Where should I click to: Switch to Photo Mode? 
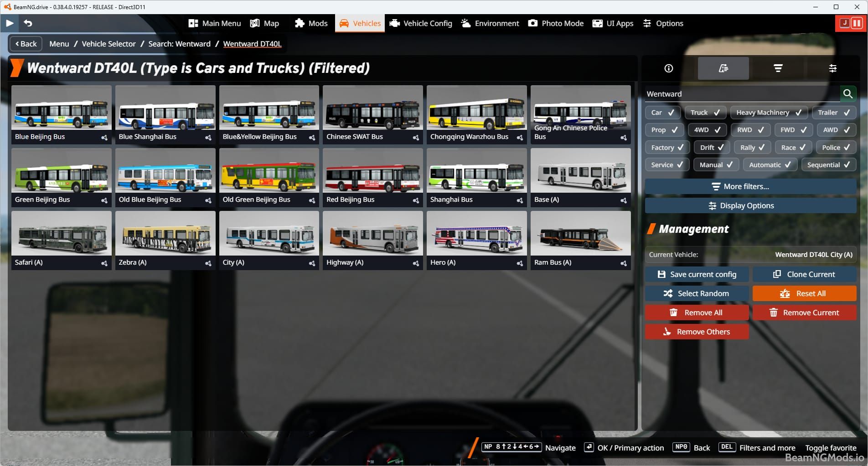coord(555,23)
